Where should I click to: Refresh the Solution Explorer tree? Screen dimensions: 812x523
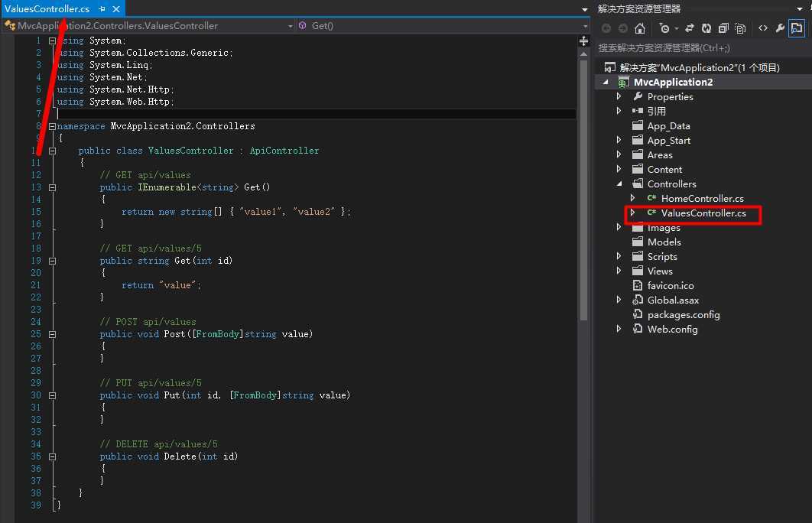tap(706, 28)
